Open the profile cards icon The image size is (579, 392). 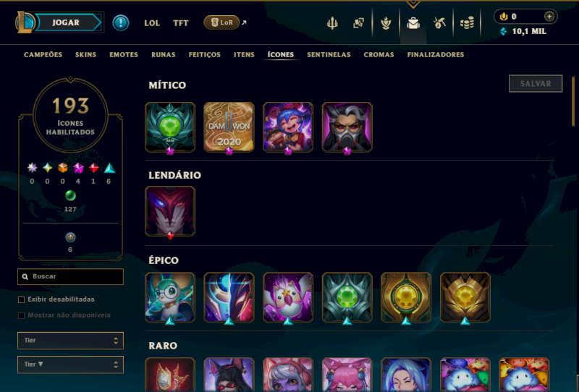[358, 23]
